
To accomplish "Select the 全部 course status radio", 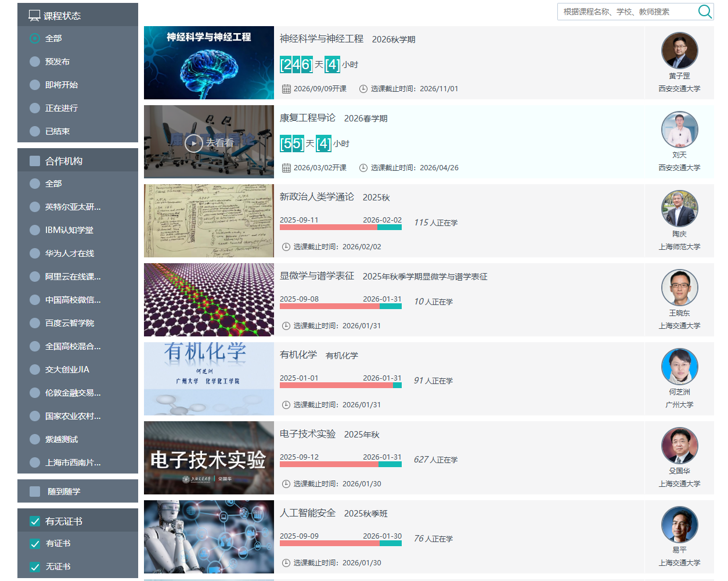I will tap(35, 38).
